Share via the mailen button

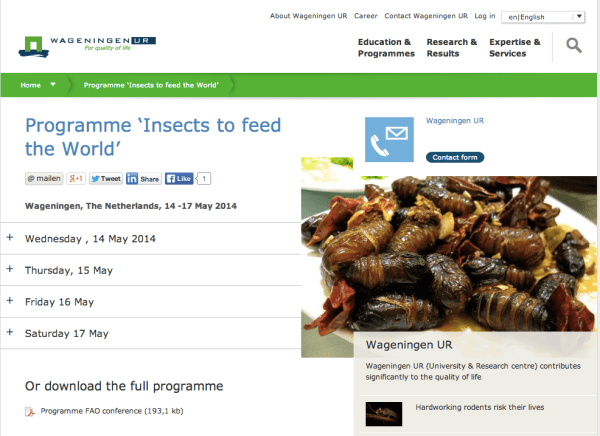44,178
